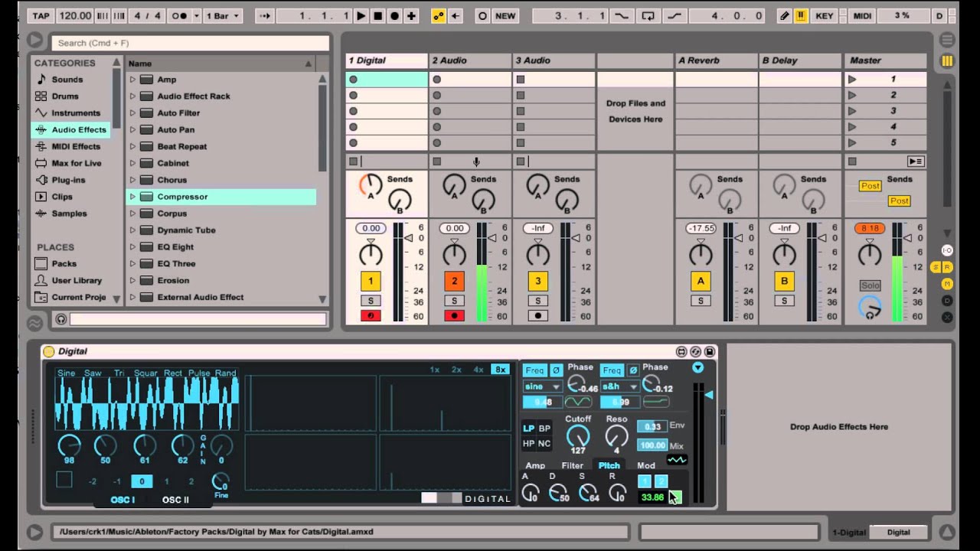Toggle the Computer MIDI Keyboard button
980x551 pixels.
point(802,15)
